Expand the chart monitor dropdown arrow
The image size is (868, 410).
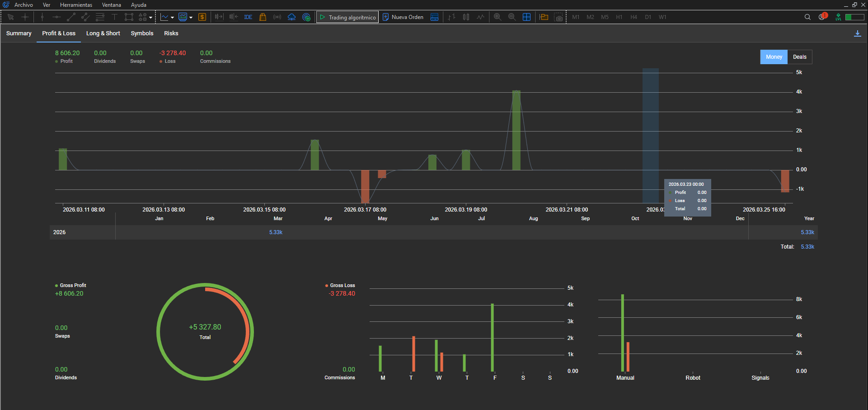pos(191,18)
